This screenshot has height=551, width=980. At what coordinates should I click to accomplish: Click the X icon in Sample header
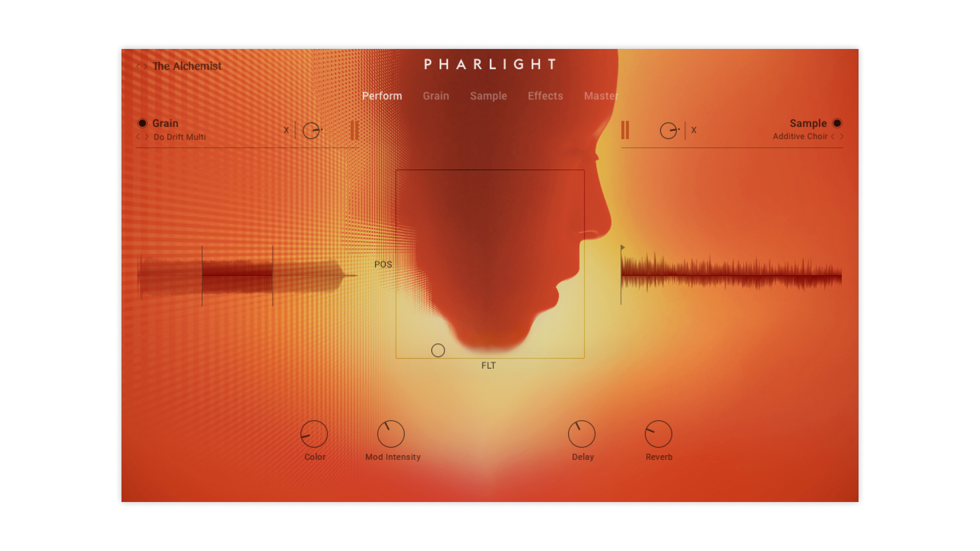click(x=694, y=130)
